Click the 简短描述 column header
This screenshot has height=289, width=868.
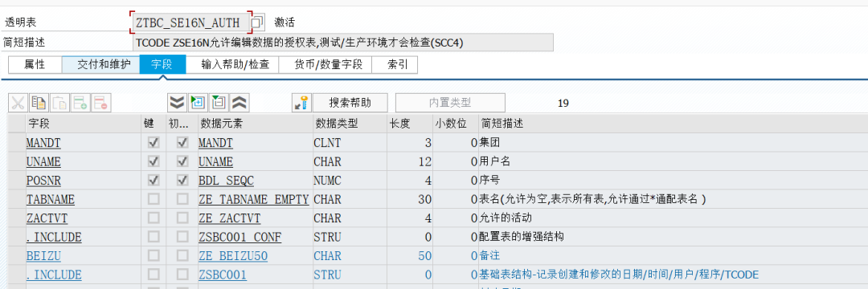[x=674, y=124]
